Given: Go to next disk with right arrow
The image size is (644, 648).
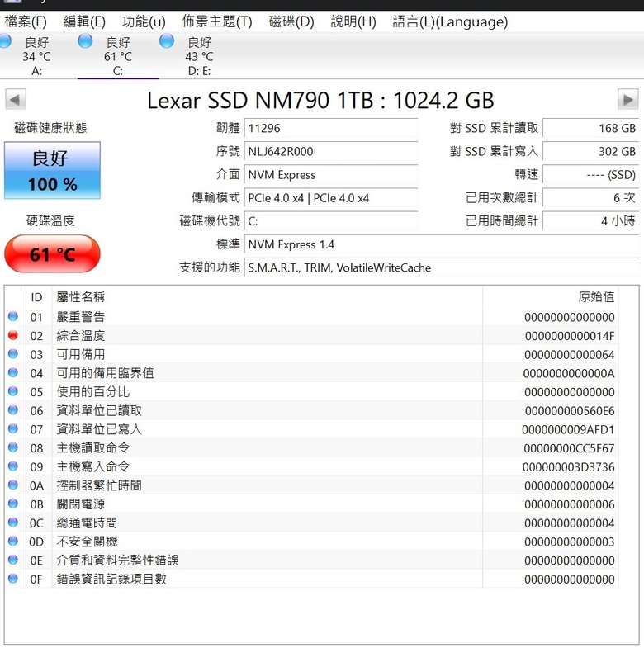Looking at the screenshot, I should (627, 99).
